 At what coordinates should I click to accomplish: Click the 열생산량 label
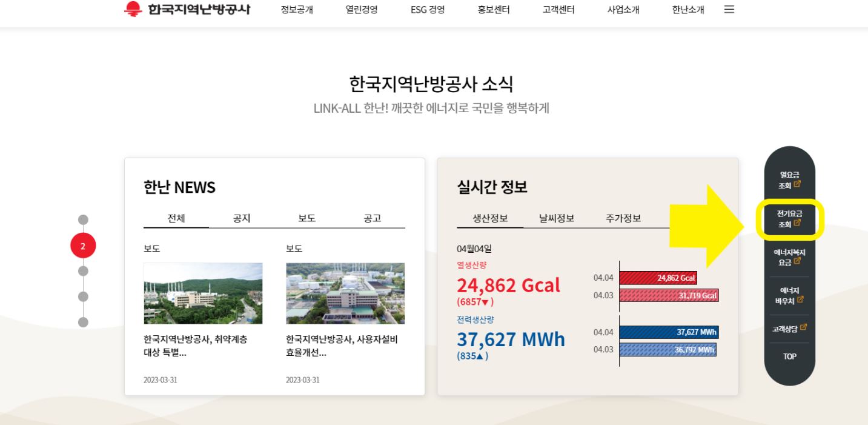pyautogui.click(x=472, y=265)
